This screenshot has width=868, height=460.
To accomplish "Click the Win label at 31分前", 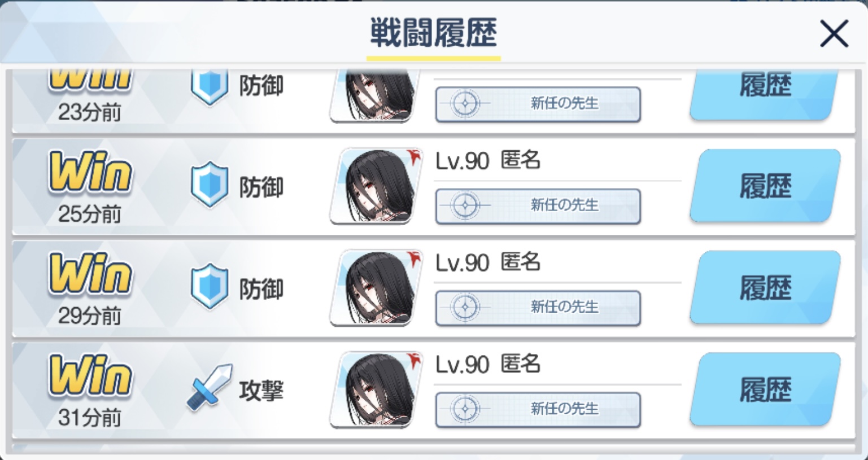I will [90, 376].
